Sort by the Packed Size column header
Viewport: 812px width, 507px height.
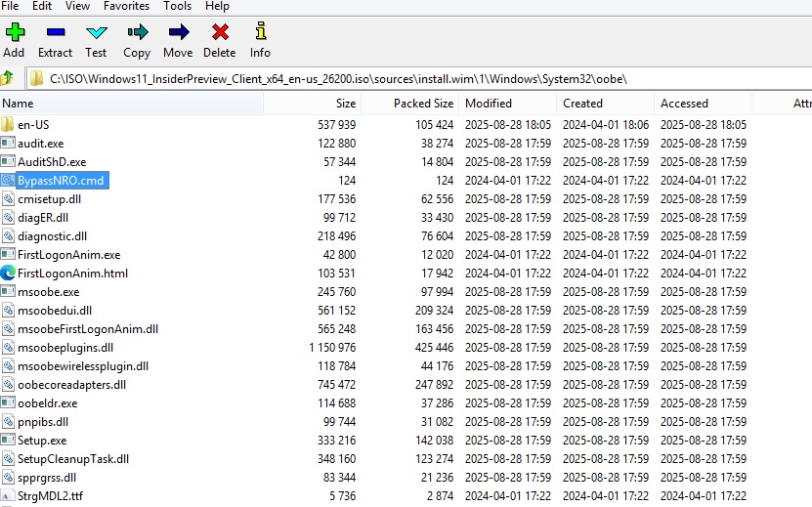[x=409, y=103]
